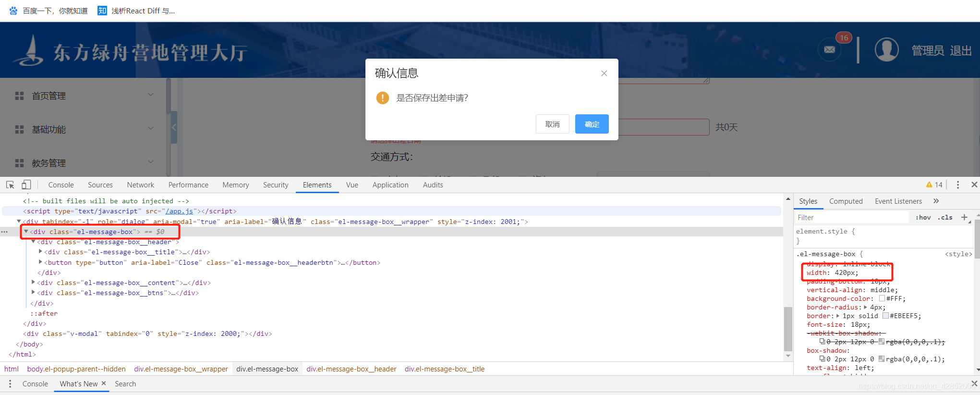Viewport: 980px width, 395px height.
Task: Click the Elements panel vertical scrollbar
Action: (788, 329)
